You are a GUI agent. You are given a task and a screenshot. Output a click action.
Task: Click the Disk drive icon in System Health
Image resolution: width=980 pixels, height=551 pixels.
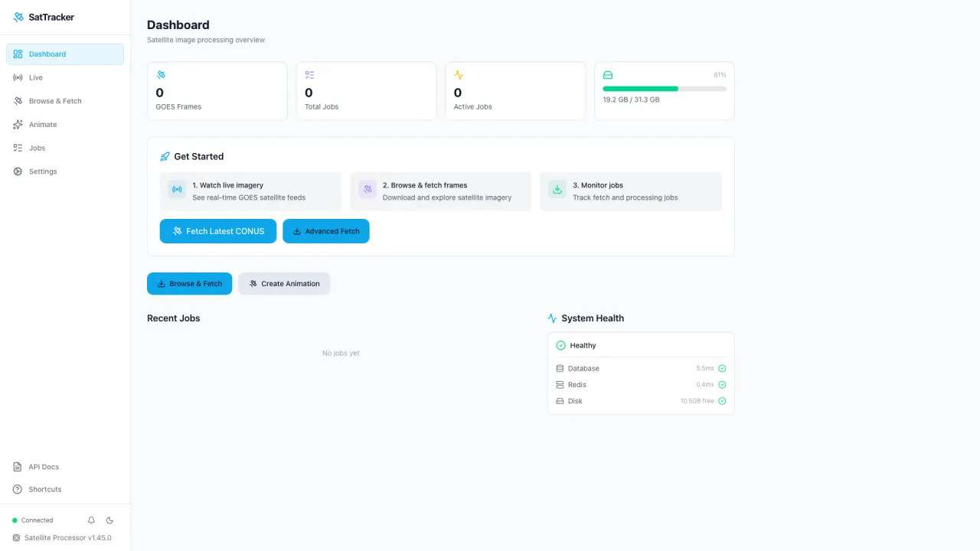point(560,401)
